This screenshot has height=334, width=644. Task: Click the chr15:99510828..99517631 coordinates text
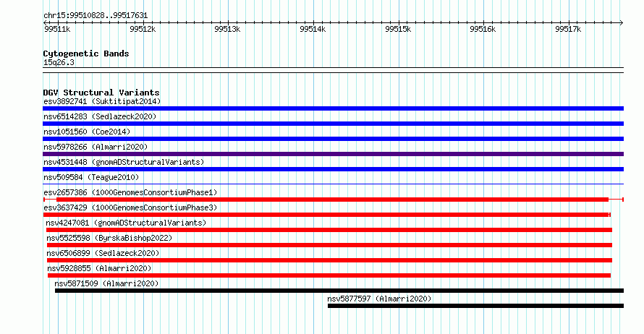[x=96, y=15]
